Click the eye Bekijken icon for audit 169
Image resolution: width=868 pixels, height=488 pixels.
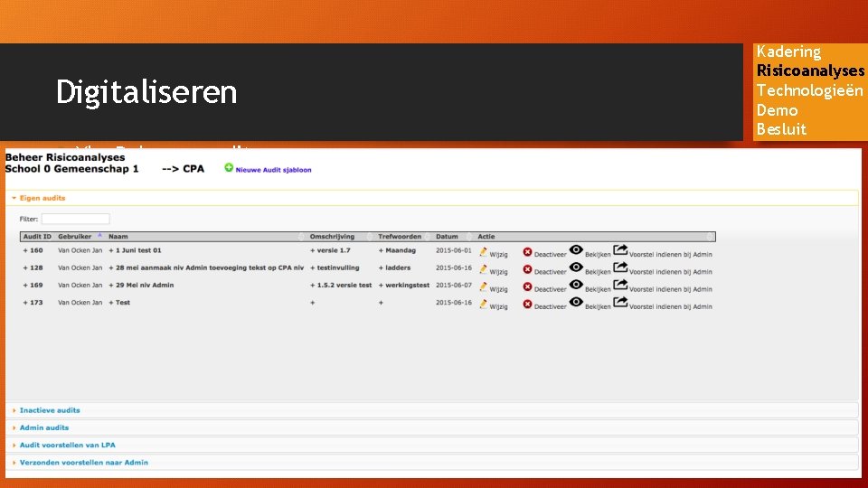(576, 285)
